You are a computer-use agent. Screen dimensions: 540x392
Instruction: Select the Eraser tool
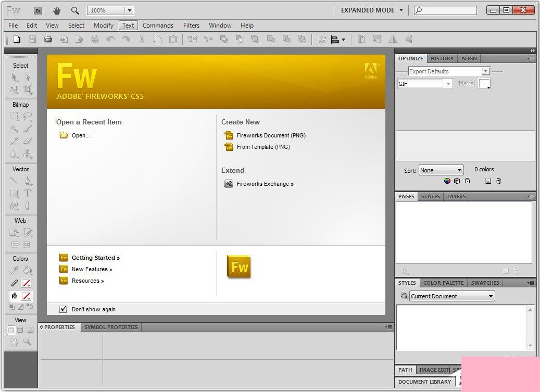pos(28,141)
